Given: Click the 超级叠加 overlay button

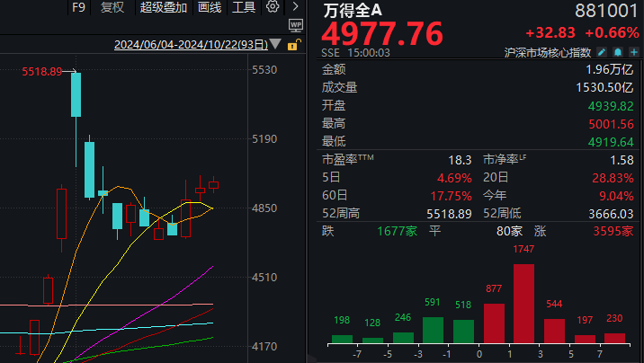Looking at the screenshot, I should click(164, 7).
